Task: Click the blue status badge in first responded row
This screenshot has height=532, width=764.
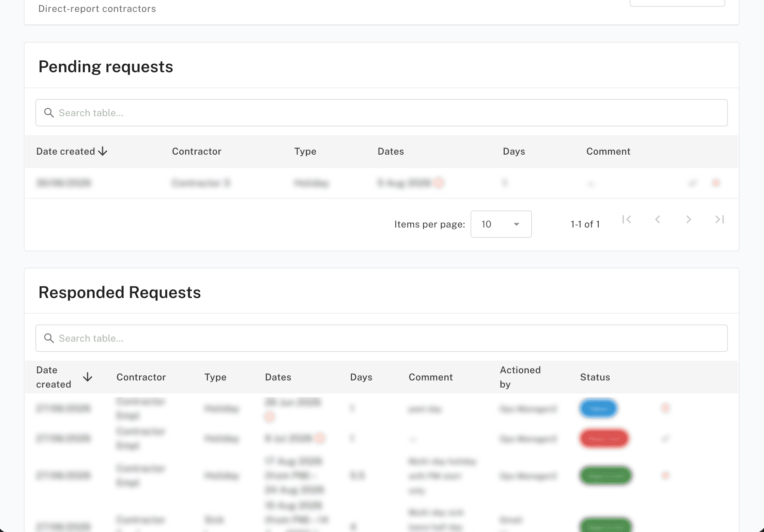Action: [x=598, y=408]
